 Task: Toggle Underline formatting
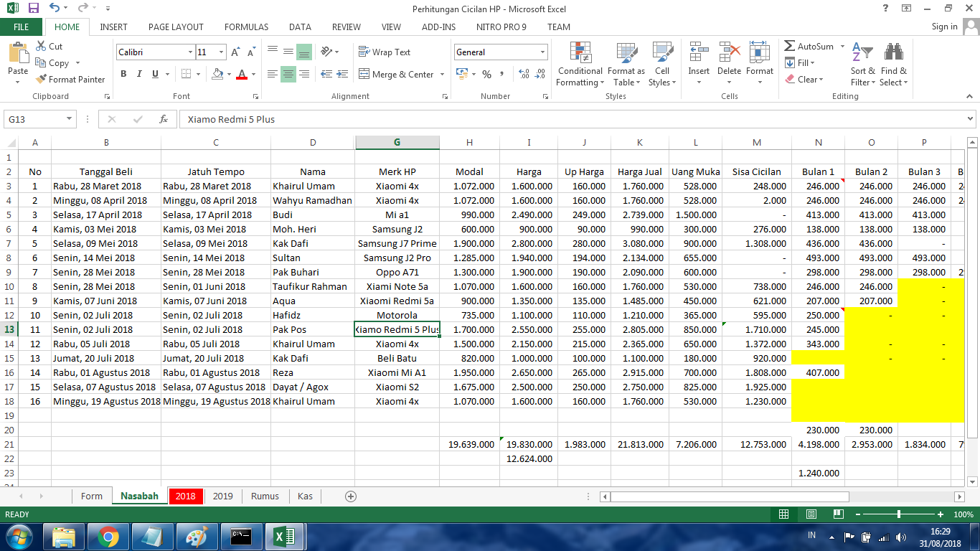[x=155, y=74]
